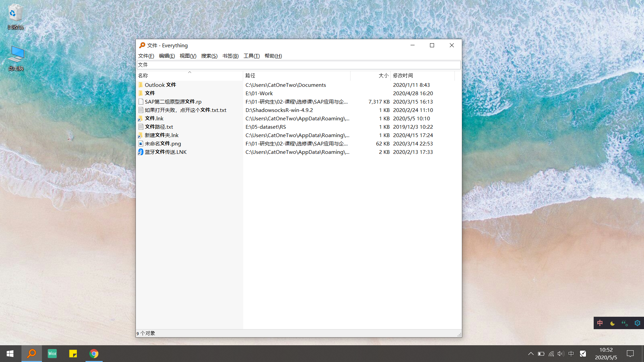Open 搜索(S) search menu
Viewport: 644px width, 362px height.
[x=209, y=56]
